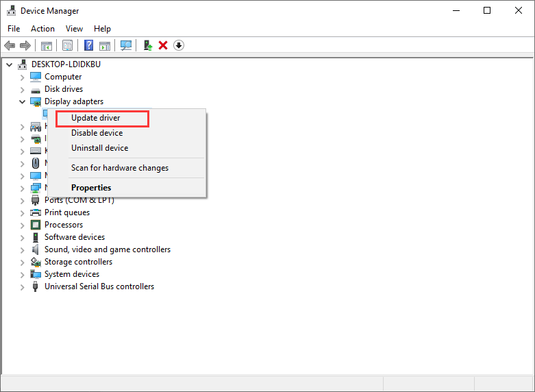Click the Help toolbar icon
The image size is (535, 392).
88,45
